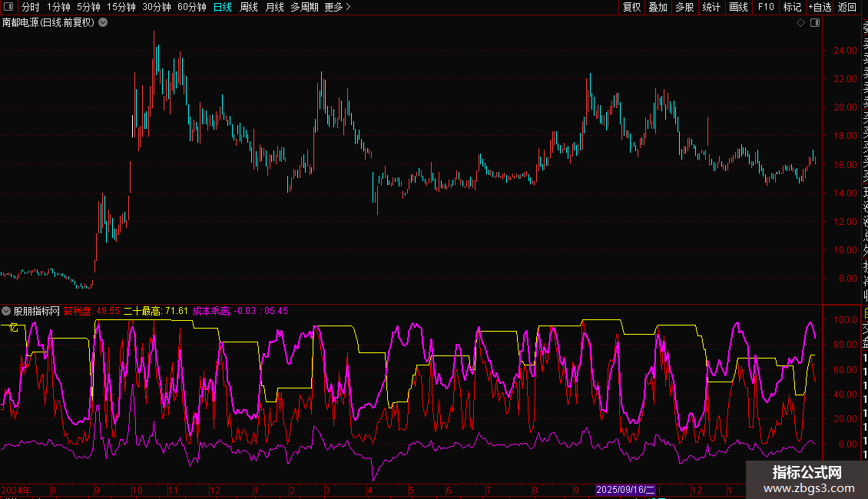Open the 复权 adjustment menu
This screenshot has width=868, height=499.
631,7
